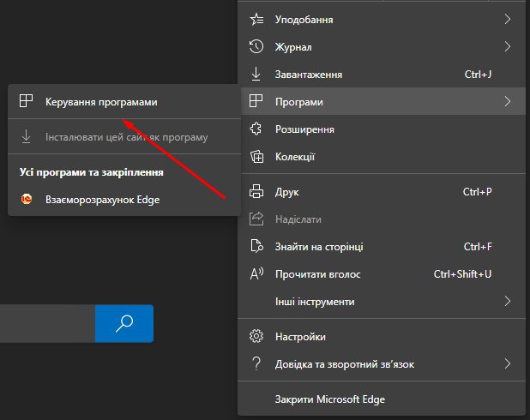530x420 pixels.
Task: Expand the chevron beside Програми
Action: [x=508, y=101]
